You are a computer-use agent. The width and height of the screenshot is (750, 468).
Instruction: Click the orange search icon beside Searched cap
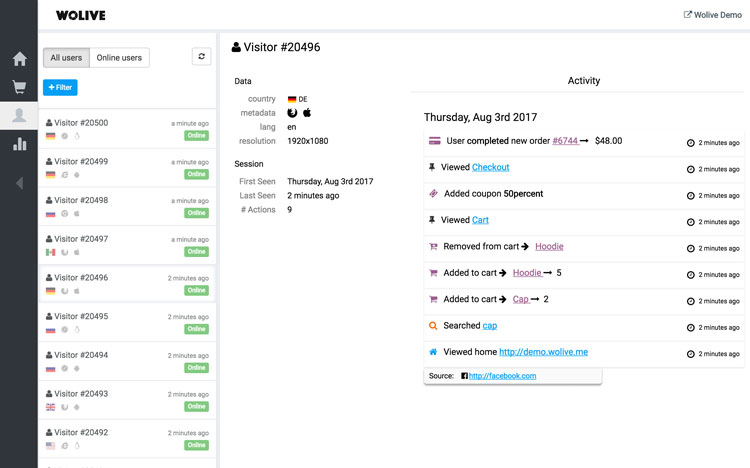pyautogui.click(x=433, y=325)
